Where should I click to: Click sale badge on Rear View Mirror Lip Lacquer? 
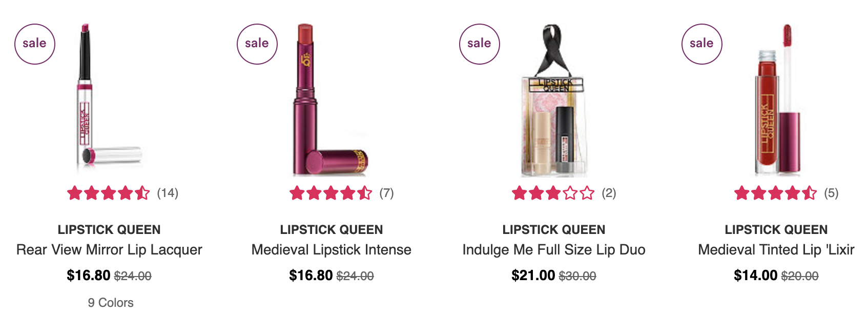[35, 44]
